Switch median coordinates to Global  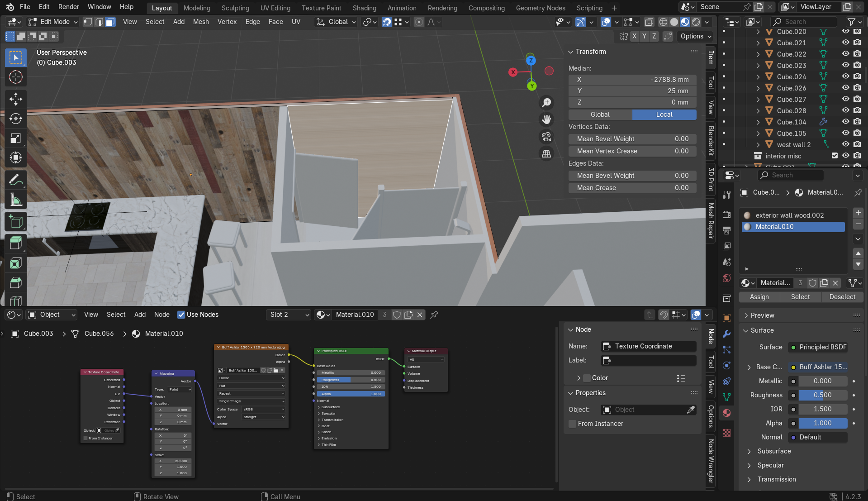pos(600,115)
